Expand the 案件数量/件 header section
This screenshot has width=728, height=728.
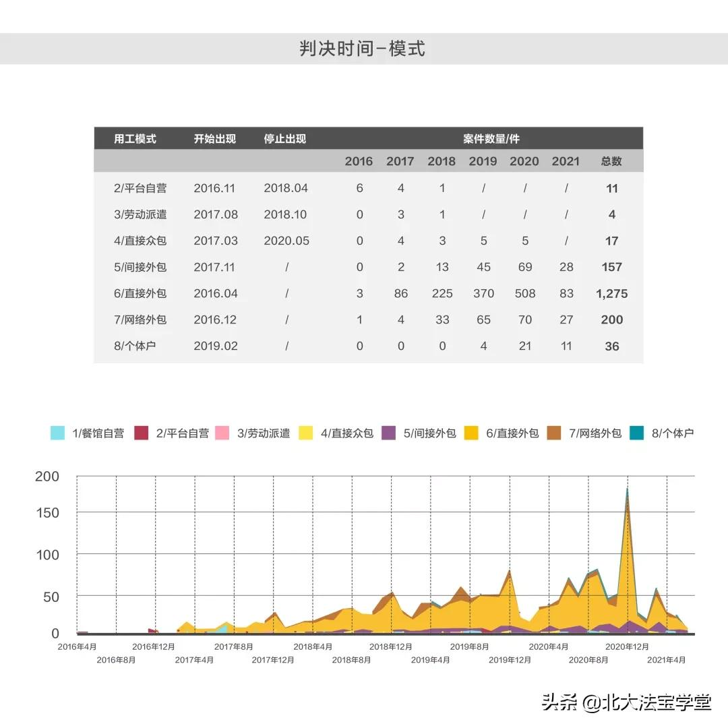point(488,138)
